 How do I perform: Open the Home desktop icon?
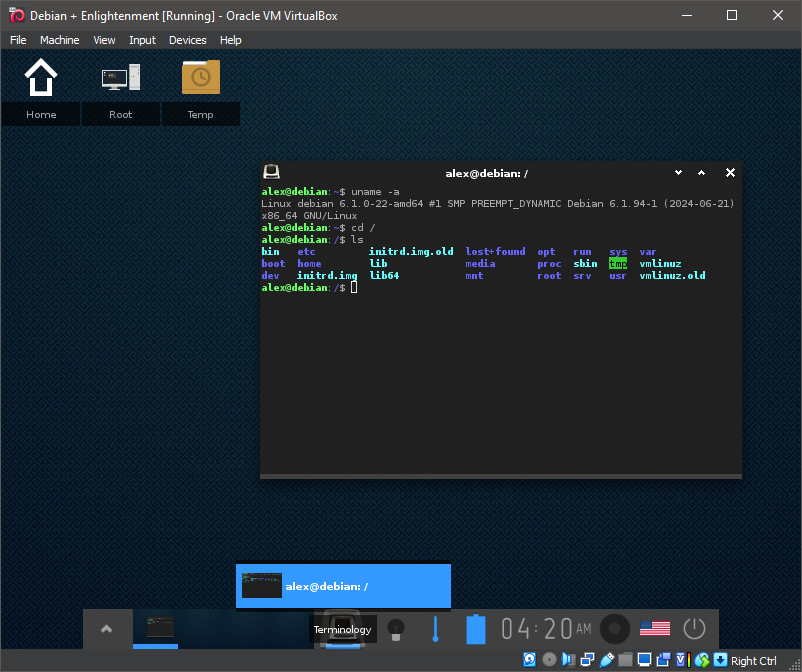tap(41, 78)
